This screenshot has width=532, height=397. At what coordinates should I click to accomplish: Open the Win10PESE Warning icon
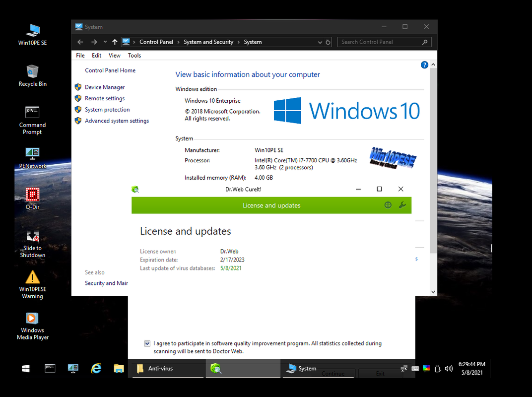[x=33, y=285]
